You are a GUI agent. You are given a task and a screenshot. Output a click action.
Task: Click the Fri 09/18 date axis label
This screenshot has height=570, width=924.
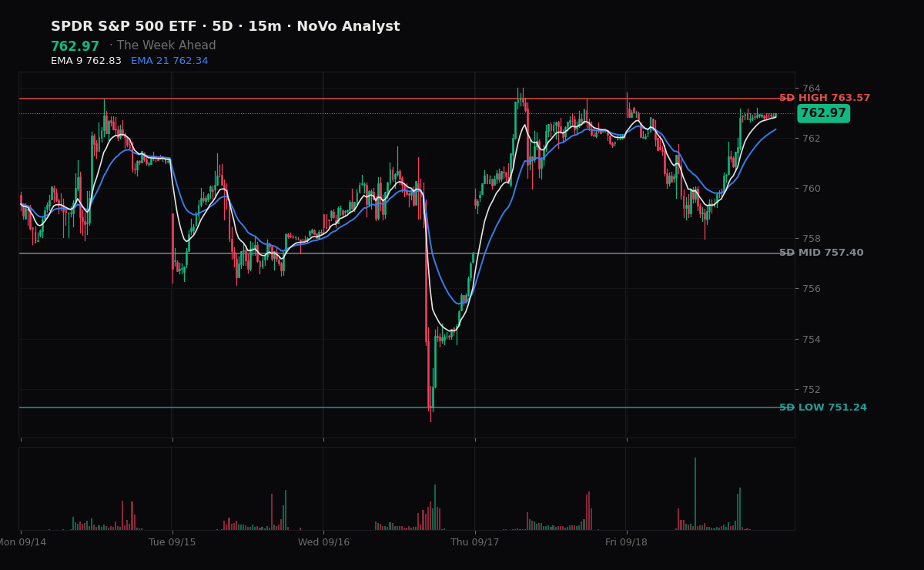[x=626, y=542]
